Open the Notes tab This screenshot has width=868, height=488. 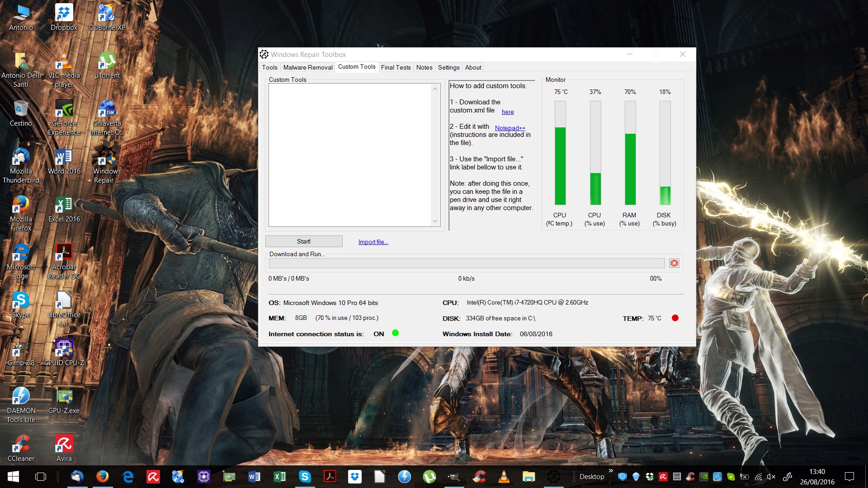click(x=424, y=67)
